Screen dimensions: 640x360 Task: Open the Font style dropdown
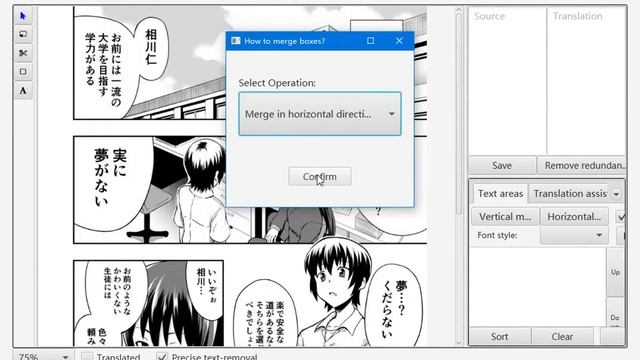click(x=574, y=235)
